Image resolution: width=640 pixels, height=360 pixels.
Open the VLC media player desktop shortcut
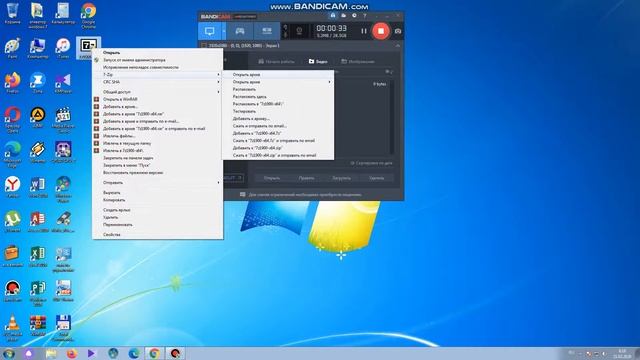12,328
